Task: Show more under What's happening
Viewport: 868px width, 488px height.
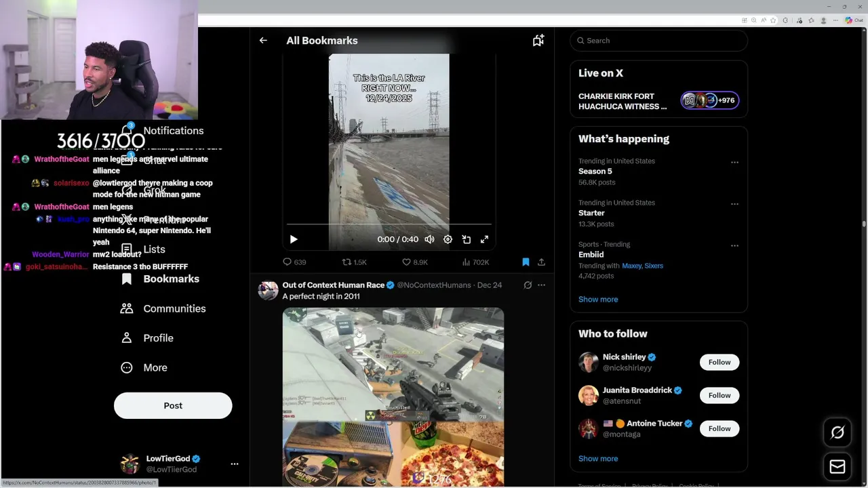Action: (598, 300)
